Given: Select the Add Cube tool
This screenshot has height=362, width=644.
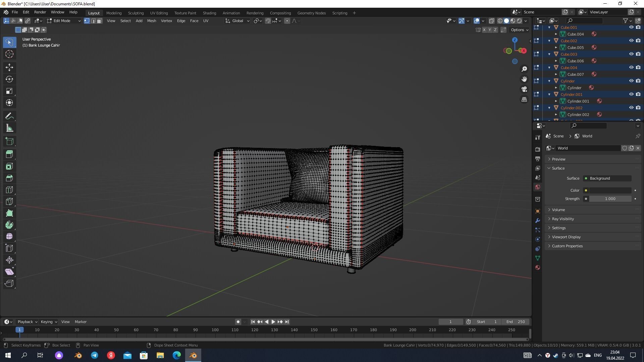Looking at the screenshot, I should click(x=9, y=141).
